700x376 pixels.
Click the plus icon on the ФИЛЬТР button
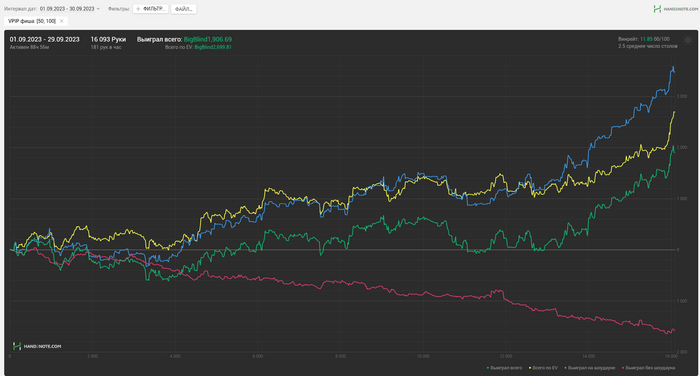138,9
